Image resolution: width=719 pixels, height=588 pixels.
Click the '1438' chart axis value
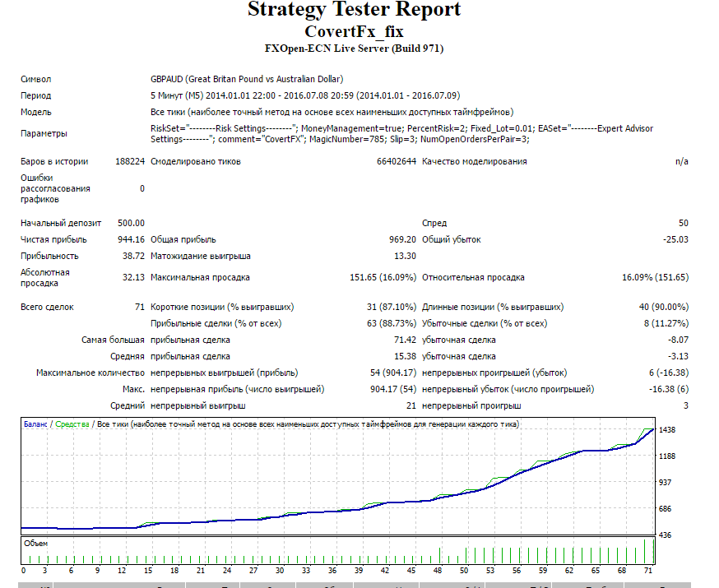(x=667, y=430)
